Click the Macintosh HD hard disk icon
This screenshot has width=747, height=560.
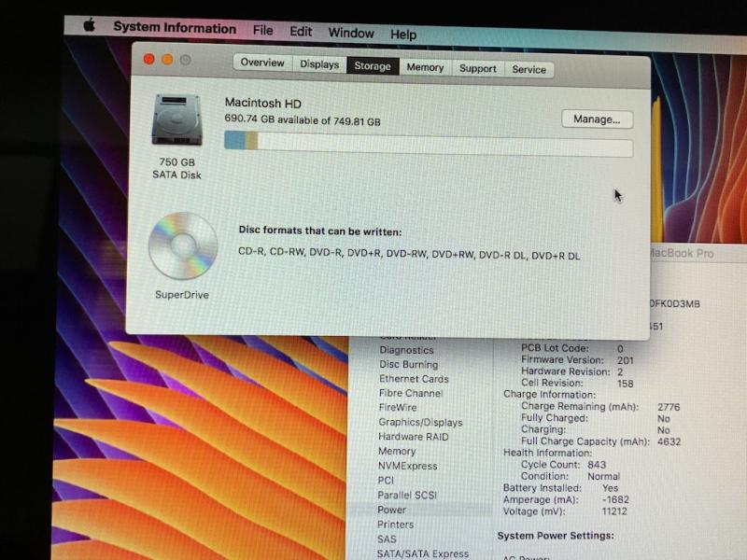click(x=176, y=120)
